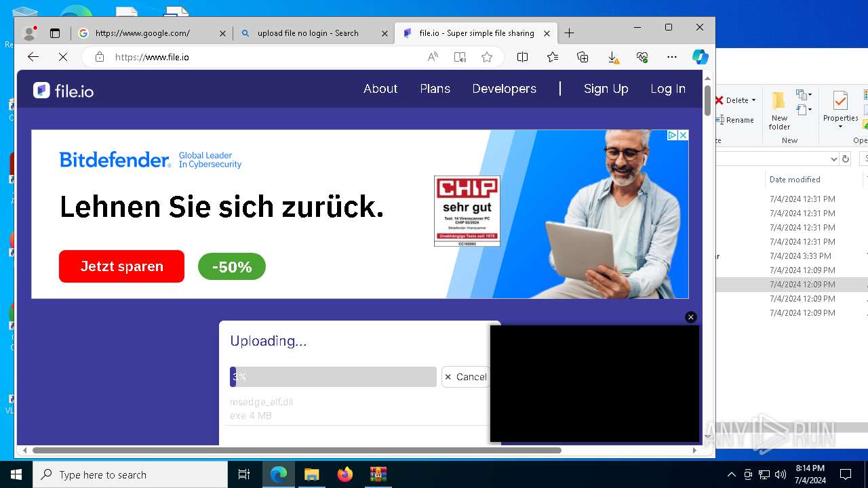Close the file.io tab
The height and width of the screenshot is (488, 868).
tap(547, 33)
